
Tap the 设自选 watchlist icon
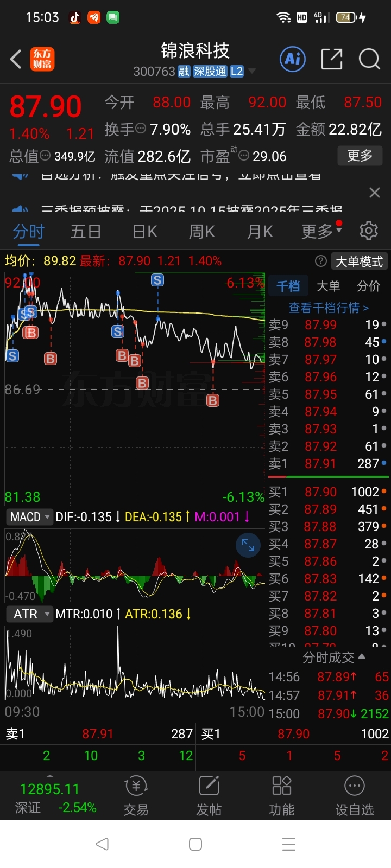(354, 796)
